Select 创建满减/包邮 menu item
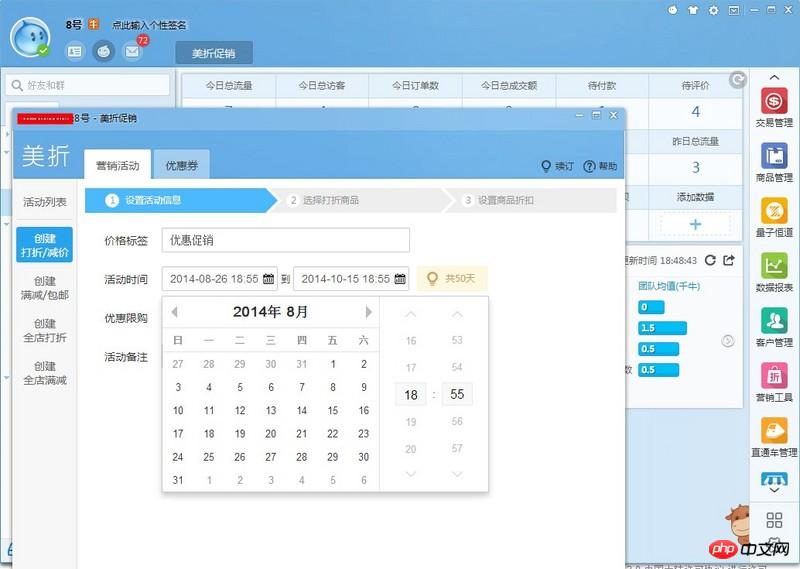Screen dimensions: 800x569 click(45, 288)
